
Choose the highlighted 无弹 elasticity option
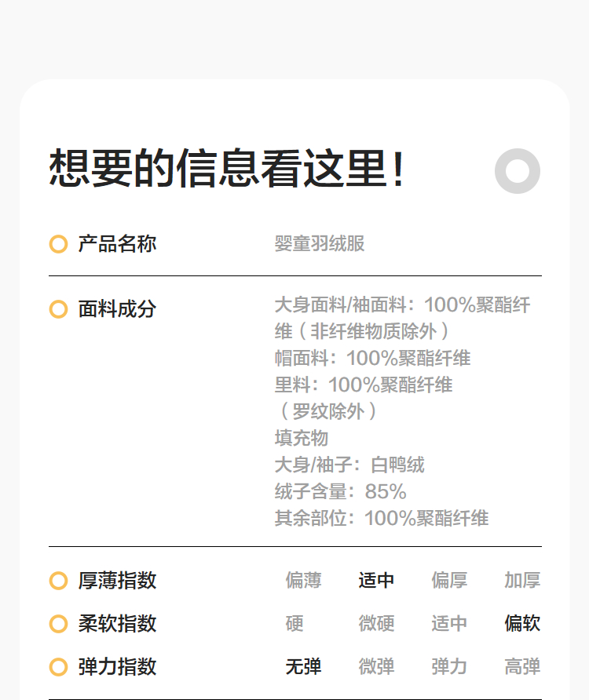tap(303, 667)
